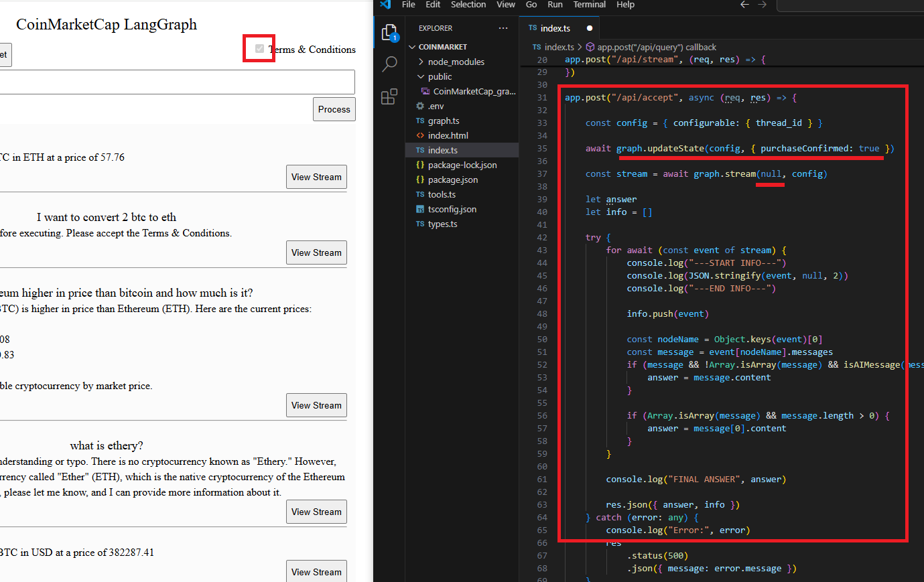Click TS icon beside tools.ts
924x582 pixels.
pos(420,194)
